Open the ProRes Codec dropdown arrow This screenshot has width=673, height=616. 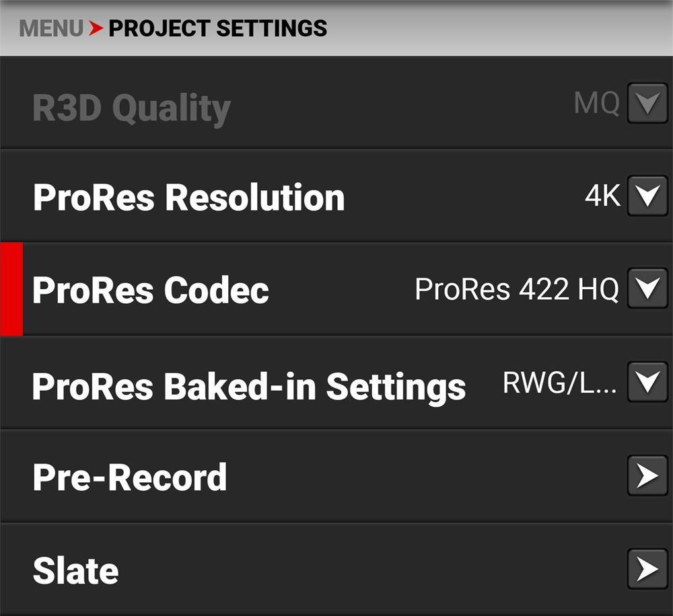coord(647,289)
